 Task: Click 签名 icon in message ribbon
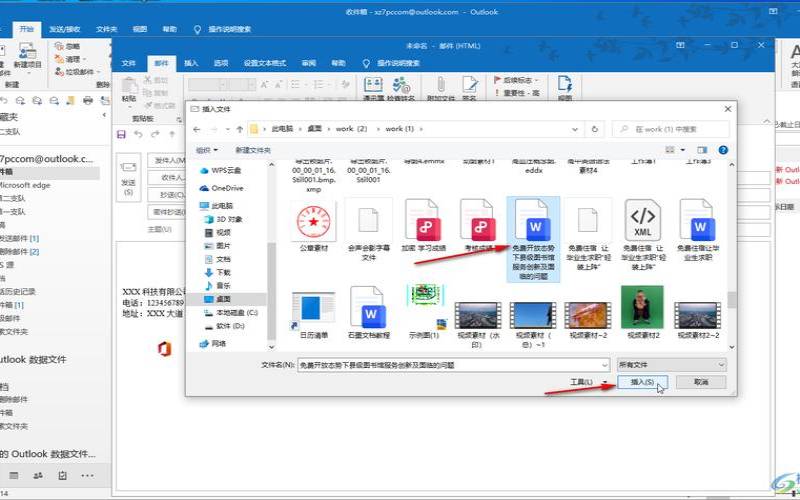pos(469,89)
